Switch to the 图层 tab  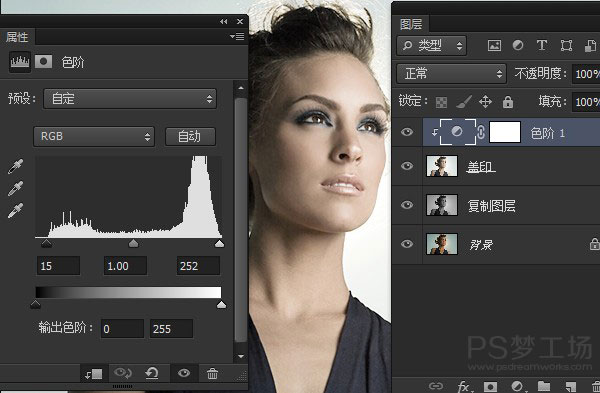411,24
